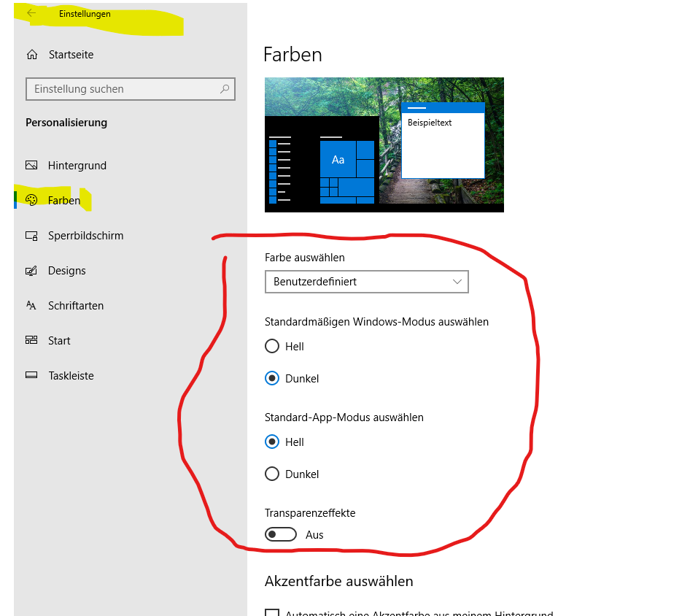Viewport: 682px width, 616px height.
Task: Open the Start settings page
Action: 59,340
